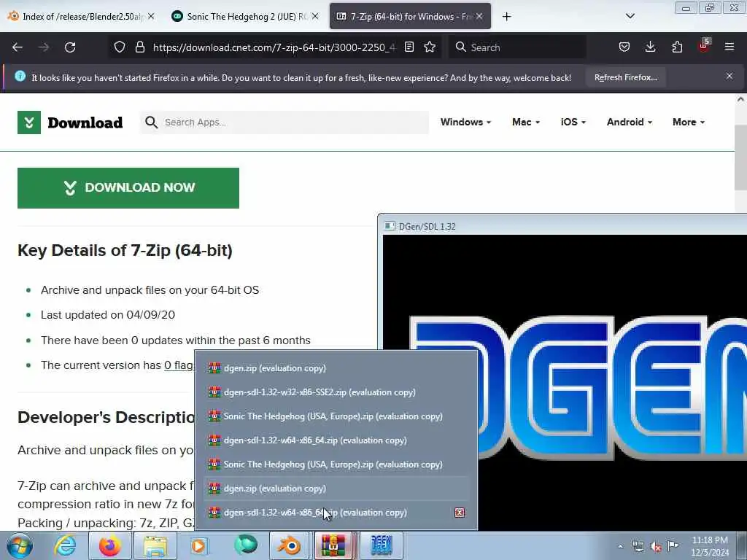The height and width of the screenshot is (560, 747).
Task: Expand the Windows dropdown menu
Action: click(465, 122)
